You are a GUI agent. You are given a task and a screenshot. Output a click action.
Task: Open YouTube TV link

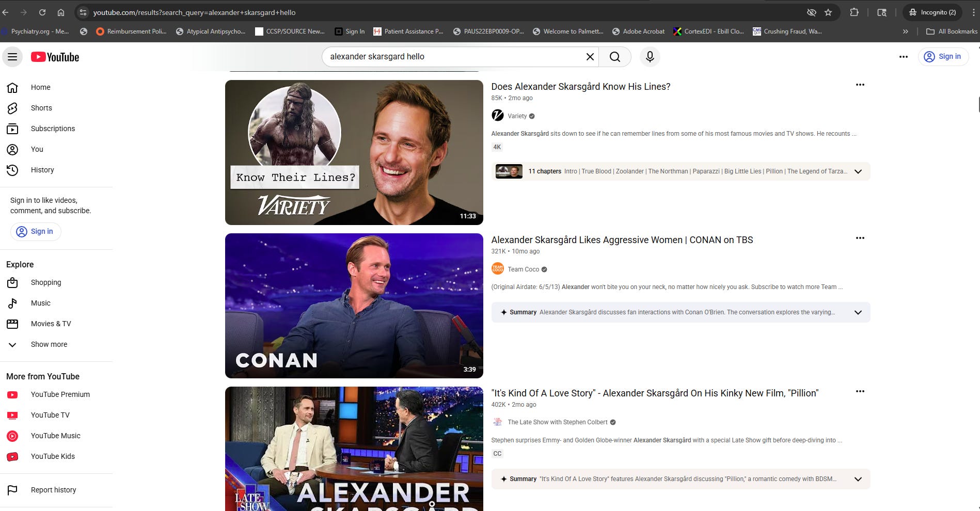click(56, 415)
